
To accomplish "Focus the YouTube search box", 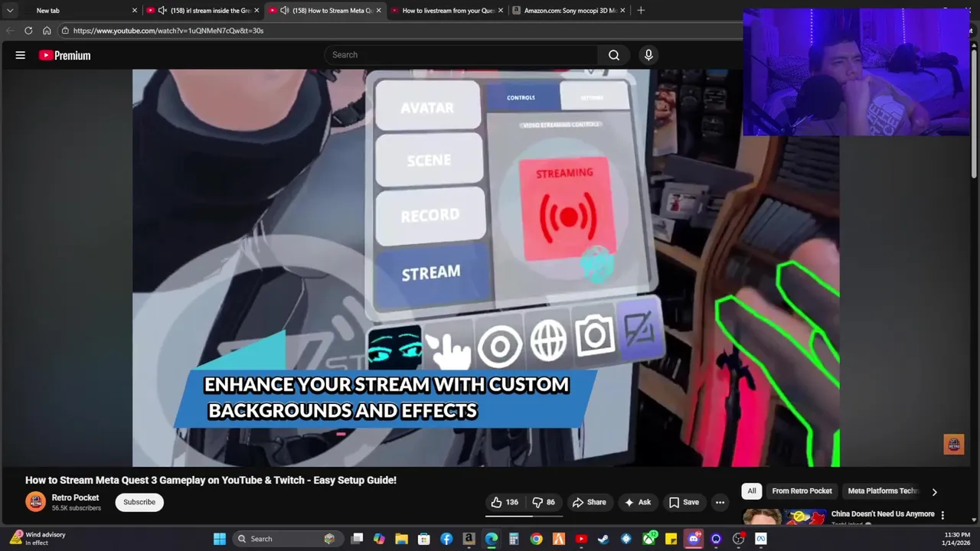I will 461,55.
